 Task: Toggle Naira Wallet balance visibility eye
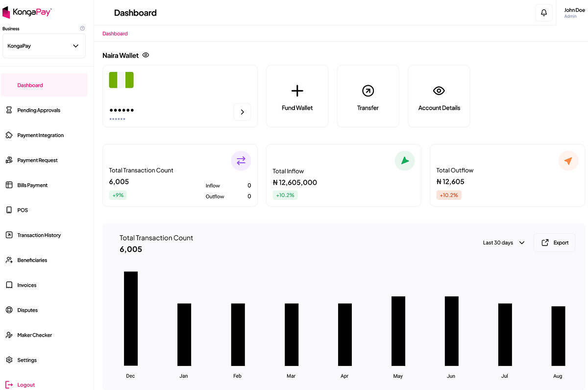146,55
